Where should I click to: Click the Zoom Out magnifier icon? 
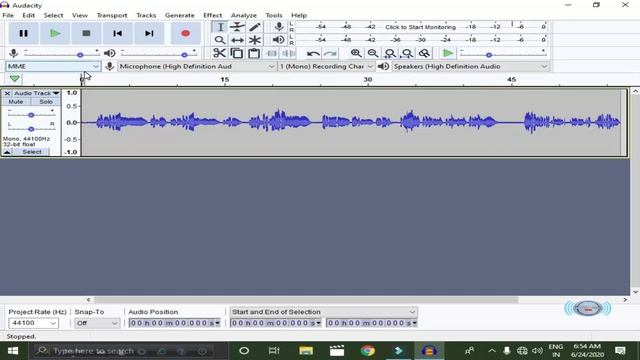click(373, 53)
